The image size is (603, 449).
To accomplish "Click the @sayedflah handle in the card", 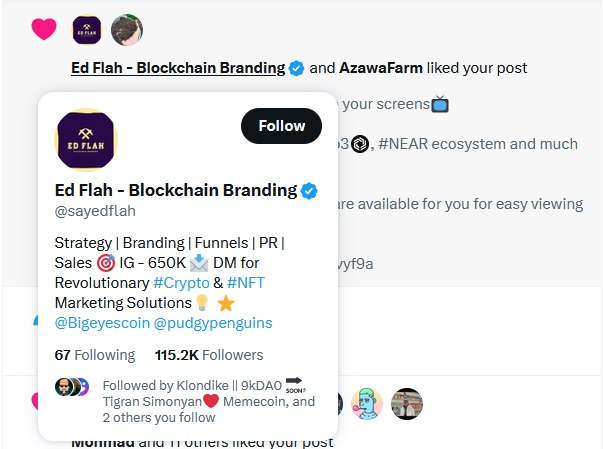I will pos(95,211).
